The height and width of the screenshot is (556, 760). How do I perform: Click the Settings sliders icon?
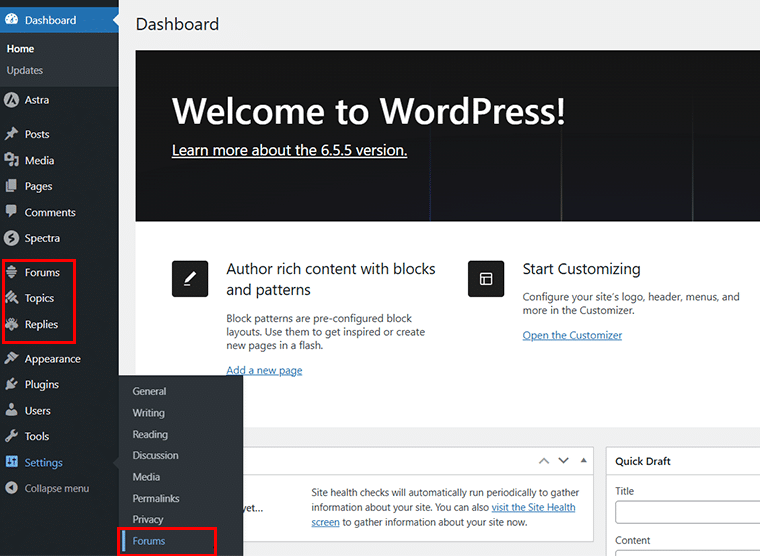pos(12,461)
